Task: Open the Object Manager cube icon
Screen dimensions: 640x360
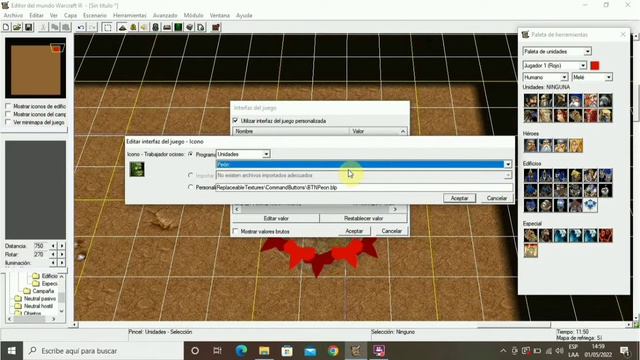Action: coord(190,27)
